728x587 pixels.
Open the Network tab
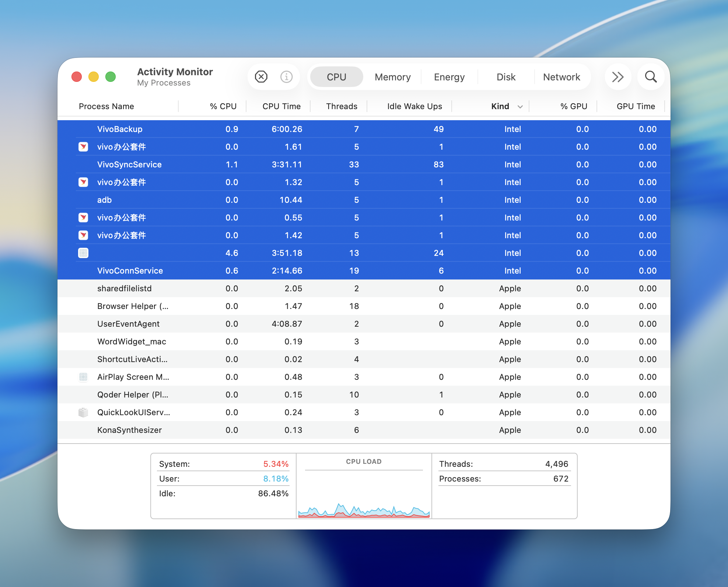pos(561,77)
